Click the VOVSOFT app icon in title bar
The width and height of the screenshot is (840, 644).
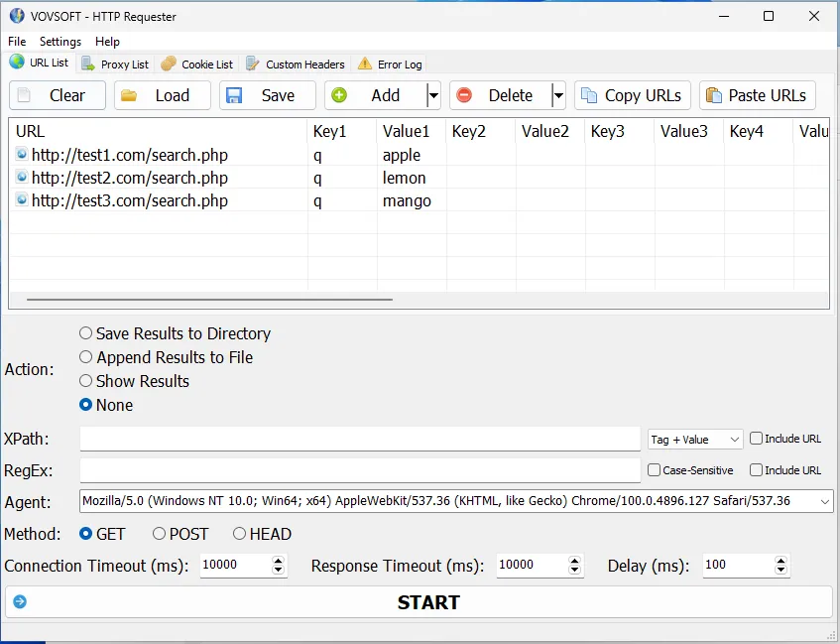tap(17, 16)
